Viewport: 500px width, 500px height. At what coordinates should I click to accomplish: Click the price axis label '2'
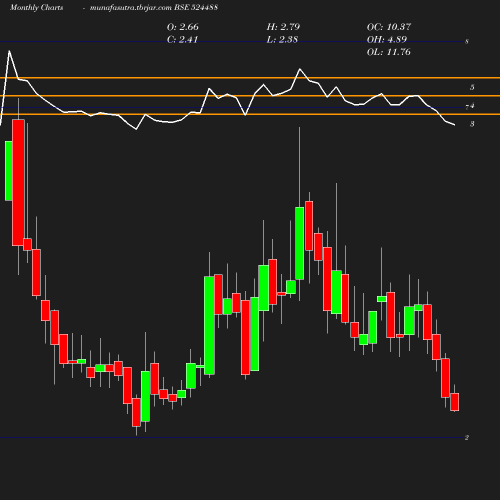tap(467, 437)
